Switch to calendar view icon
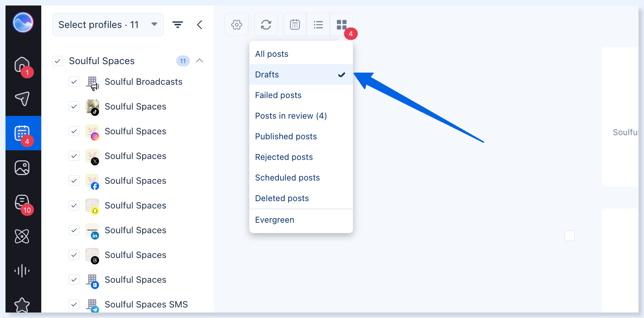Screen dimensions: 644x318 point(295,25)
